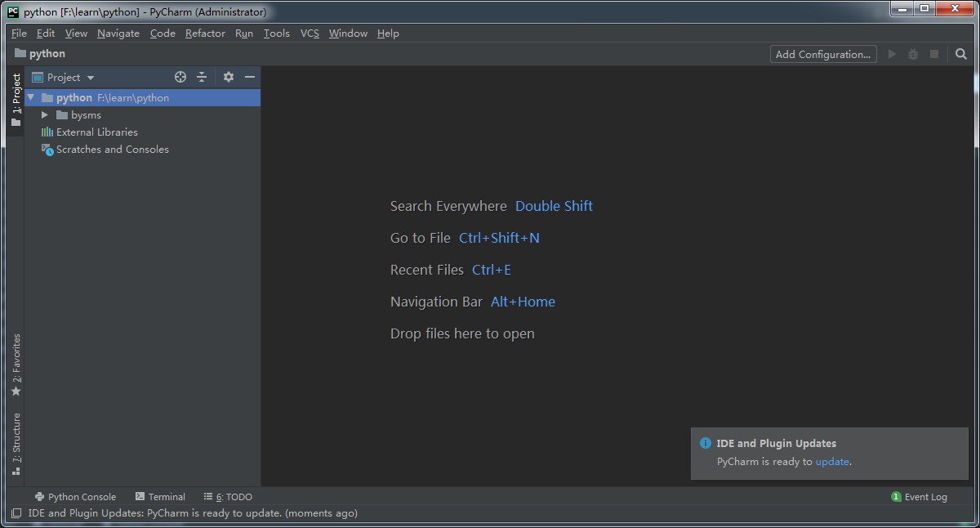Click the locate/scroll from source icon

tap(180, 77)
